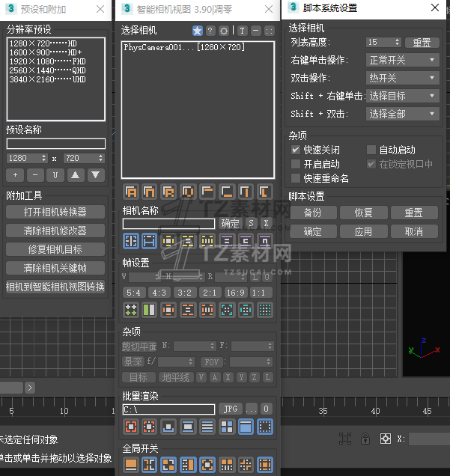The height and width of the screenshot is (476, 450).
Task: Click the T button beside the gear icon
Action: point(242,31)
